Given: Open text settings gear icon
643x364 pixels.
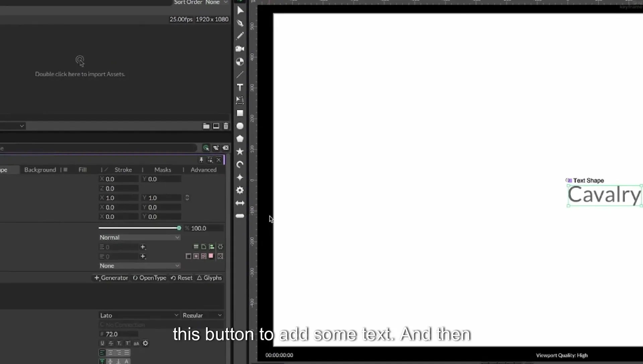Looking at the screenshot, I should coord(145,343).
